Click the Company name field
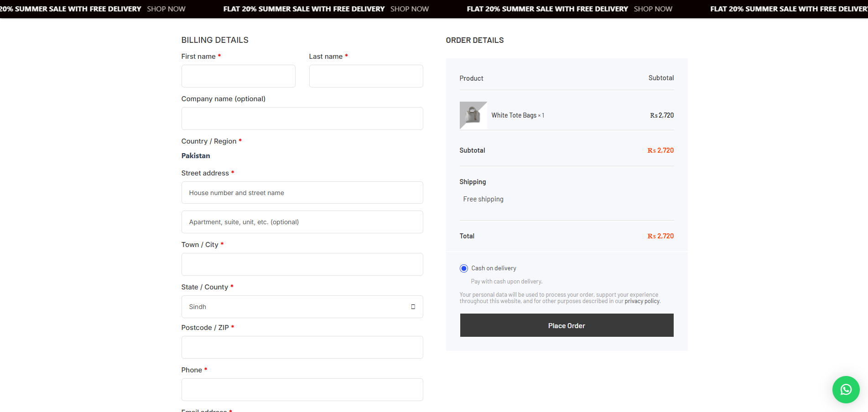This screenshot has width=868, height=412. [x=301, y=118]
